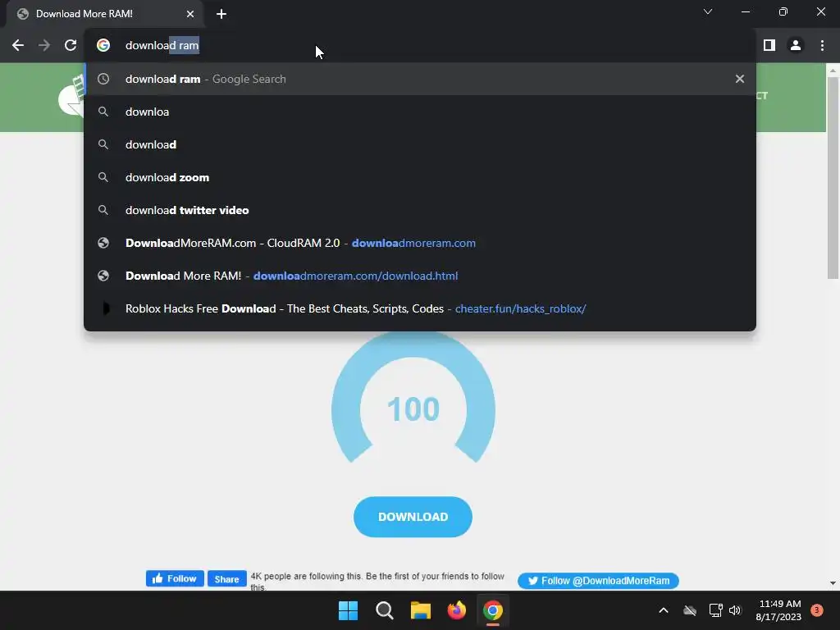Click the OneDrive cloud tray icon
Viewport: 840px width, 630px height.
pyautogui.click(x=690, y=610)
